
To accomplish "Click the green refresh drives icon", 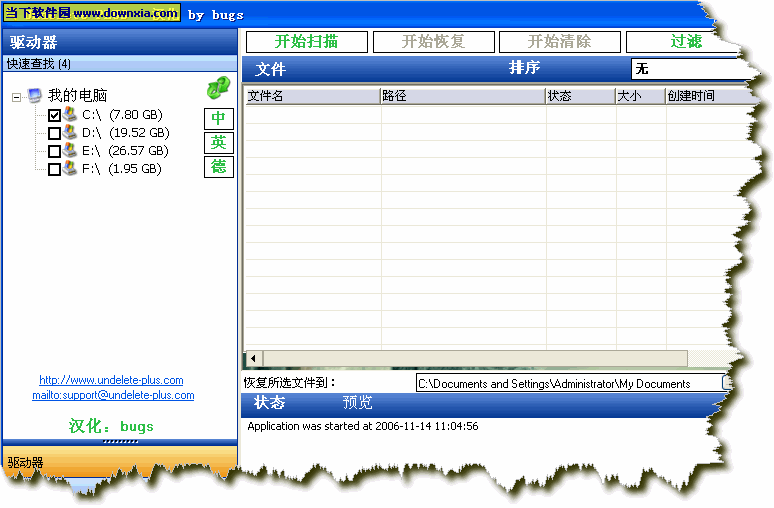I will point(218,89).
